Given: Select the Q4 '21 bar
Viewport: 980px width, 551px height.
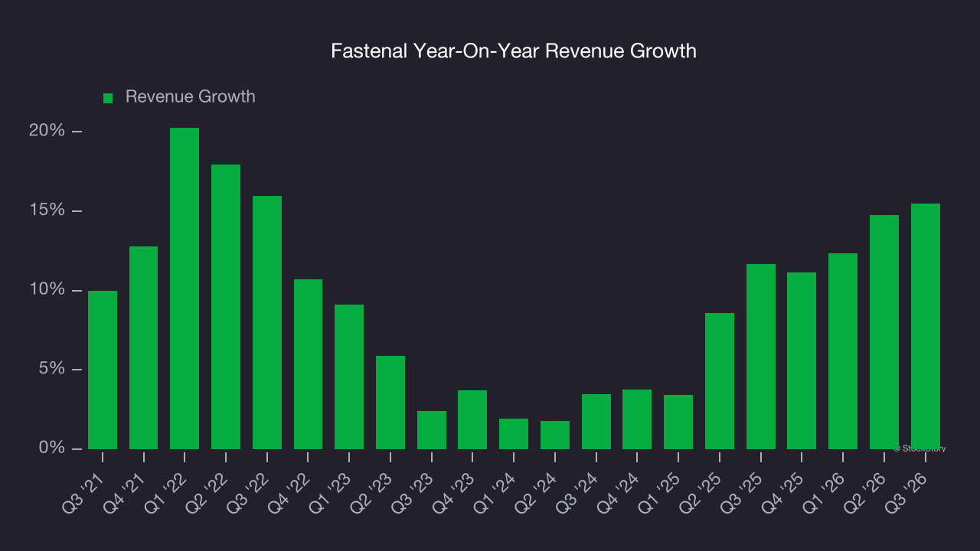Looking at the screenshot, I should point(143,347).
